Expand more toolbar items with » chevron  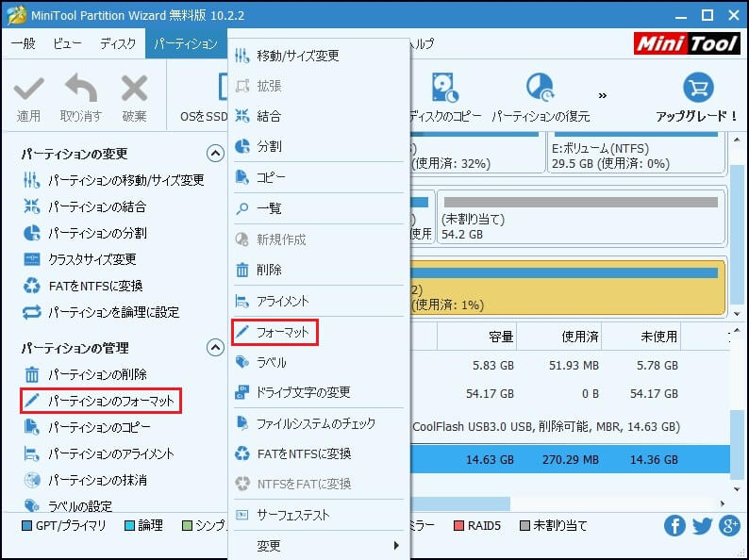click(603, 95)
